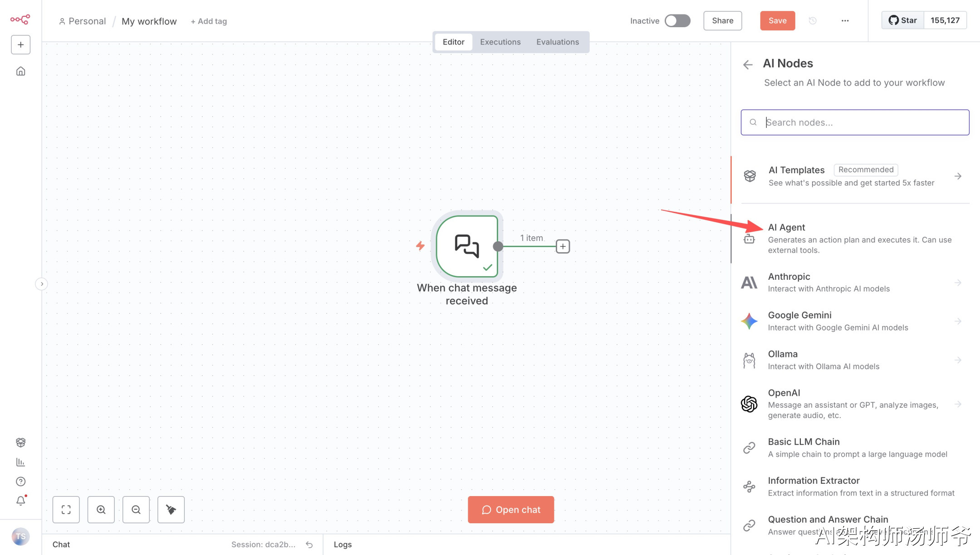Switch to the Executions tab

pos(500,42)
